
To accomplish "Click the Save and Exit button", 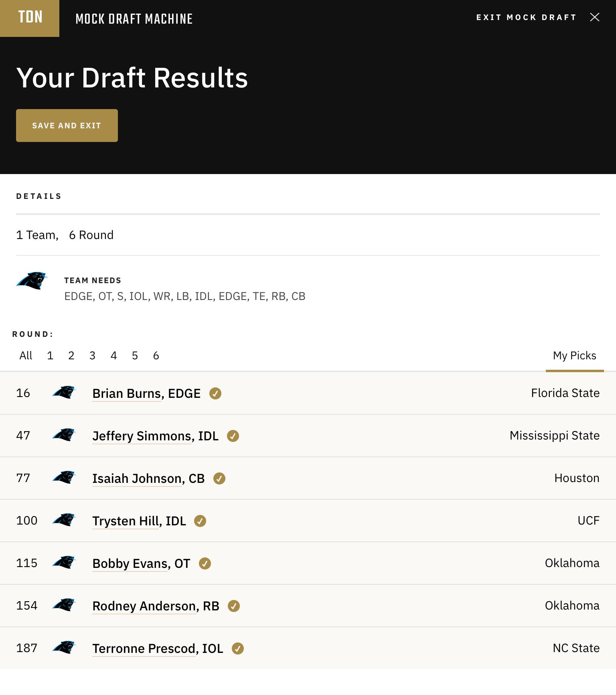I will (67, 126).
